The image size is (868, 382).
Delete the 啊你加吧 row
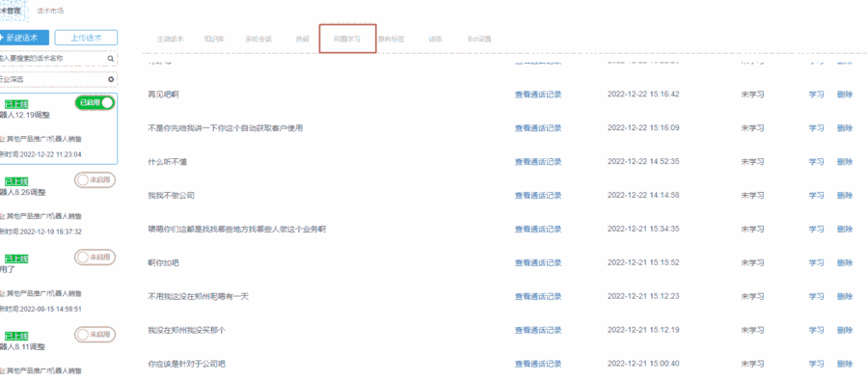845,263
